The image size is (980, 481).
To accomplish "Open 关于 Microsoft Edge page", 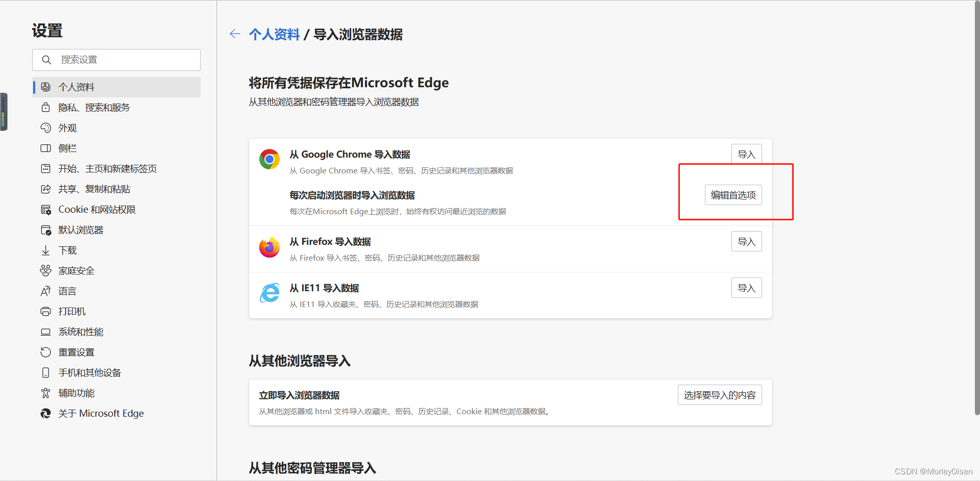I will tap(116, 413).
